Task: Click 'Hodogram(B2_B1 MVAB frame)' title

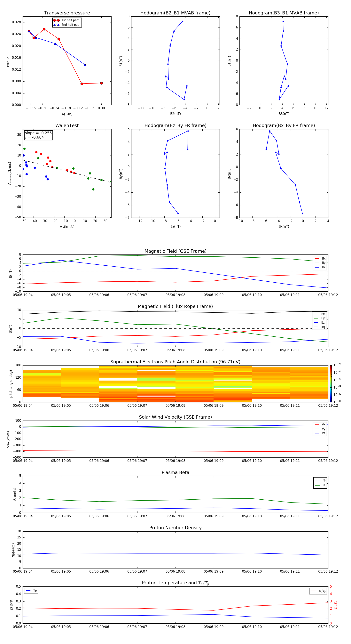Action: (x=175, y=13)
